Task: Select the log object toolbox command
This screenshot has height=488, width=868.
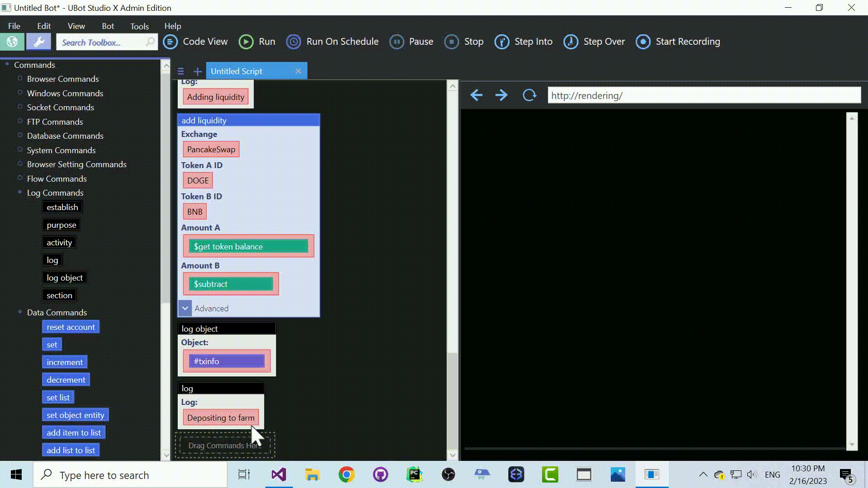Action: [65, 278]
